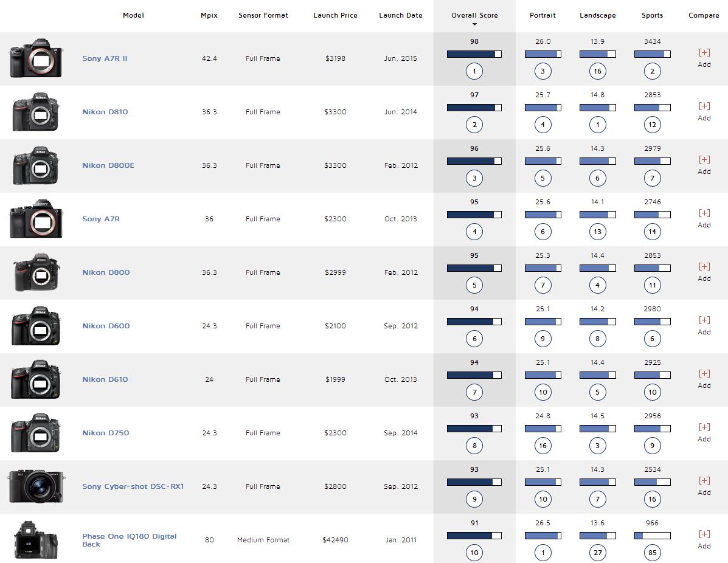Click the Nikon D810 camera image
Screen dimensions: 728x563
point(36,112)
